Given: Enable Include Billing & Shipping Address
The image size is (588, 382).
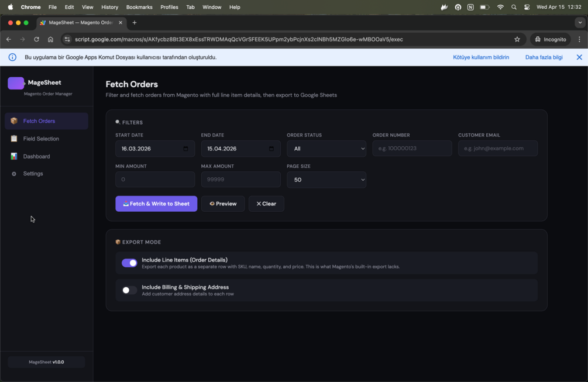Looking at the screenshot, I should pyautogui.click(x=129, y=290).
